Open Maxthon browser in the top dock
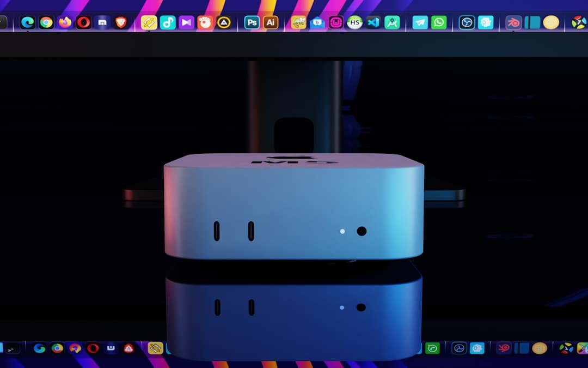Screen dimensions: 588x368 102,22
